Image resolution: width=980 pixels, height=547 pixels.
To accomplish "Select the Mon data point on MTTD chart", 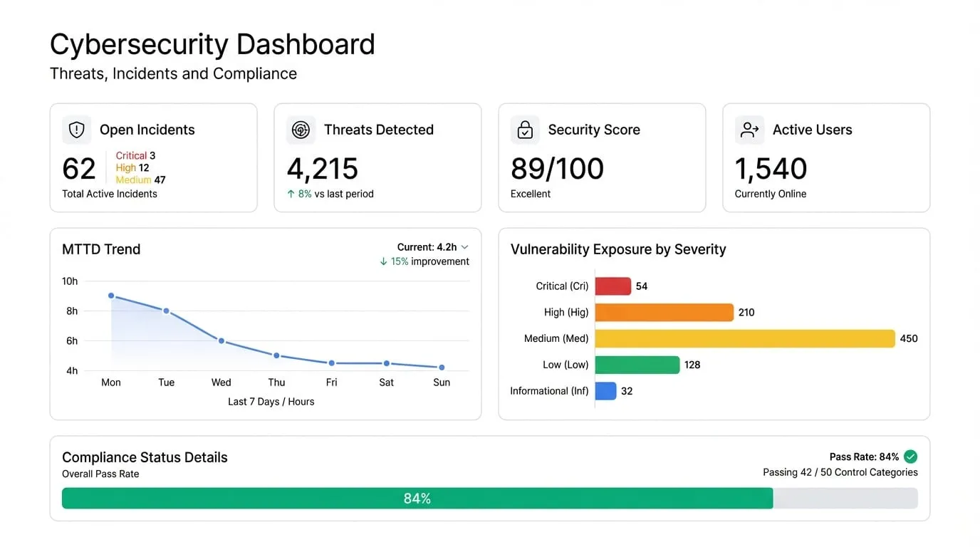I will click(111, 296).
